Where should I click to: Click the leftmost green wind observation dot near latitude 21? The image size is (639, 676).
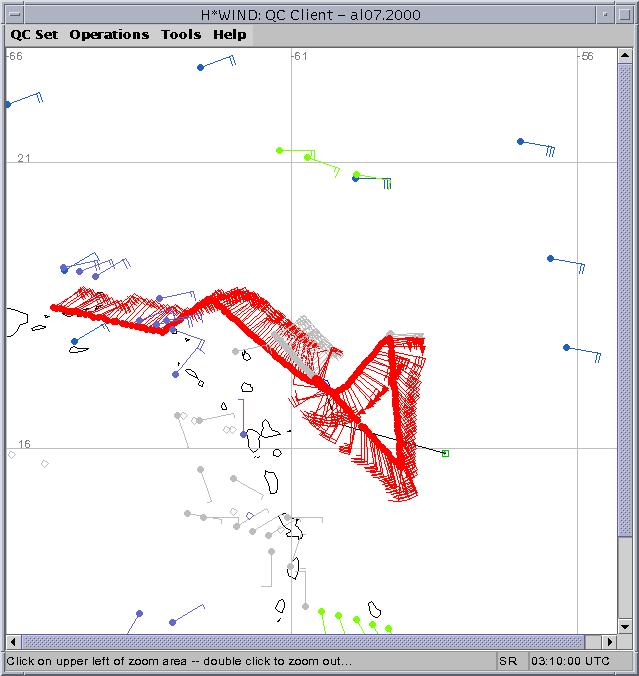coord(279,150)
